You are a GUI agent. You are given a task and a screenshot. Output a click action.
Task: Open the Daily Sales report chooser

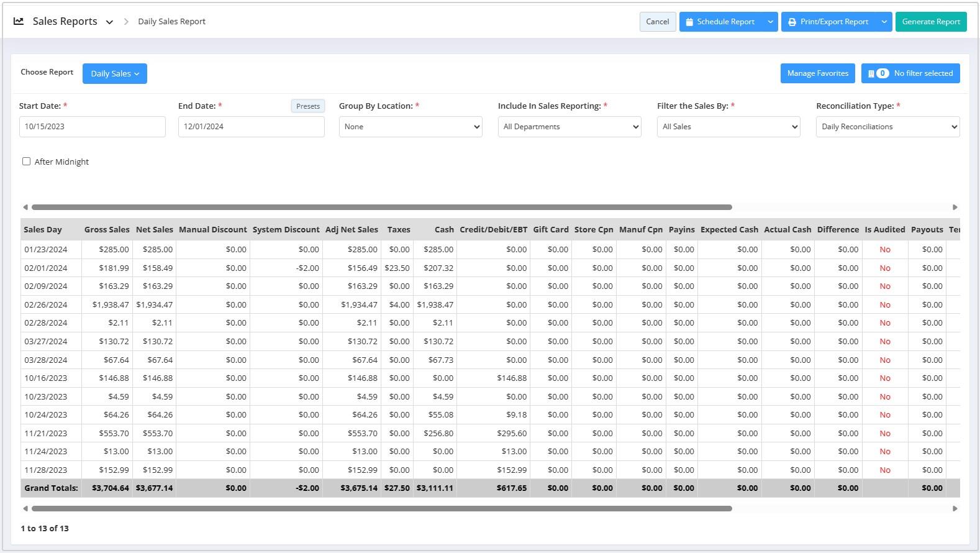(x=115, y=73)
